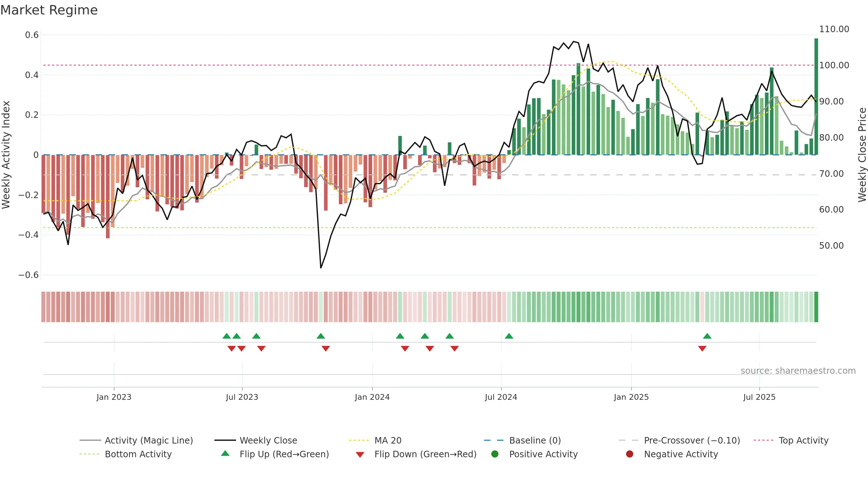Click the 100.00 price axis tick

coord(834,65)
